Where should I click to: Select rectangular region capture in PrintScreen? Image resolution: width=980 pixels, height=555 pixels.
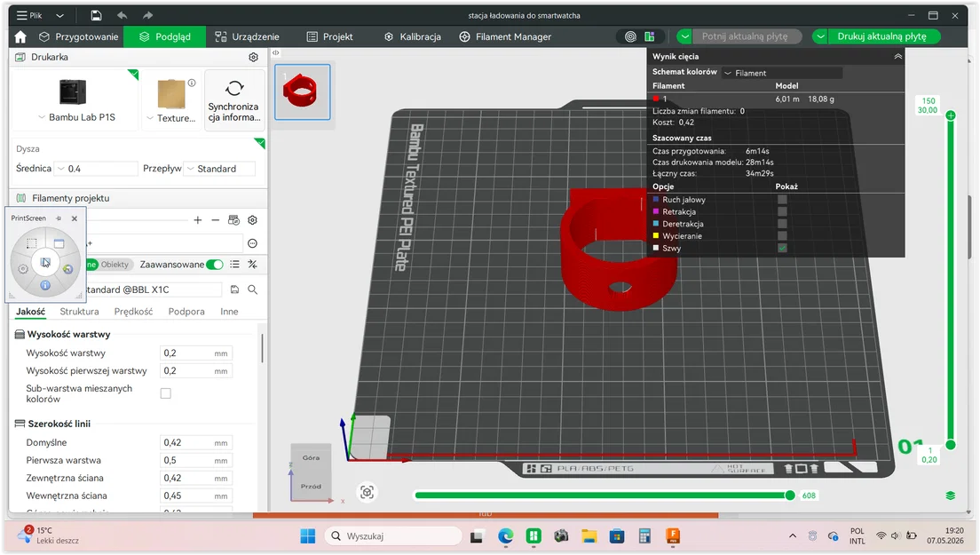pyautogui.click(x=32, y=243)
